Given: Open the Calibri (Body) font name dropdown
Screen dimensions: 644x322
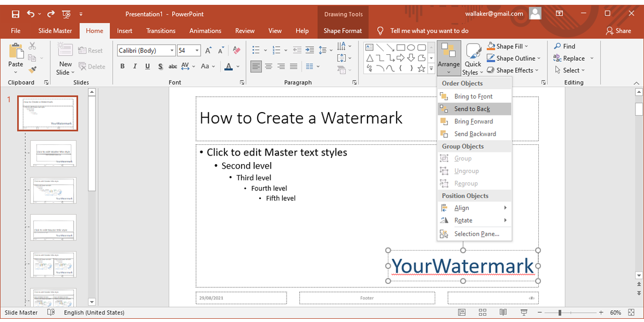Looking at the screenshot, I should point(172,50).
